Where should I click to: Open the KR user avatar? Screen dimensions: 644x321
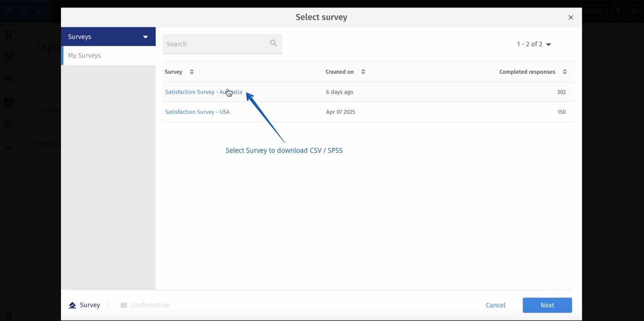(635, 12)
